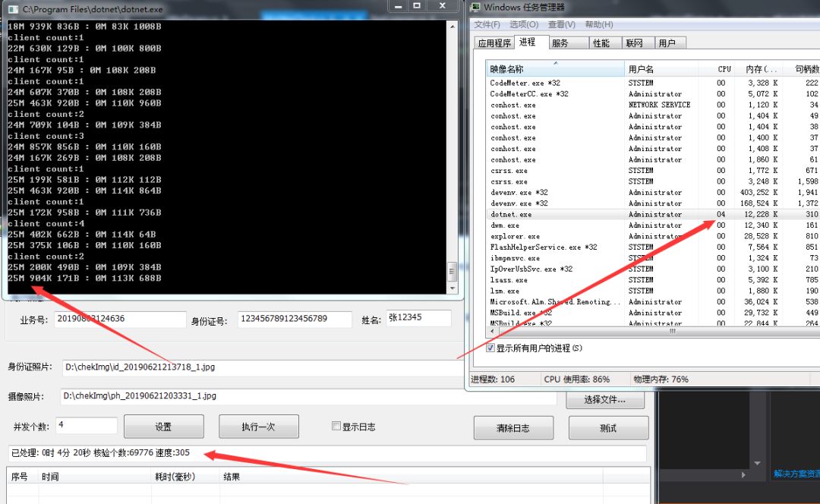Click the console scrollbar down arrow
820x504 pixels.
[x=453, y=288]
